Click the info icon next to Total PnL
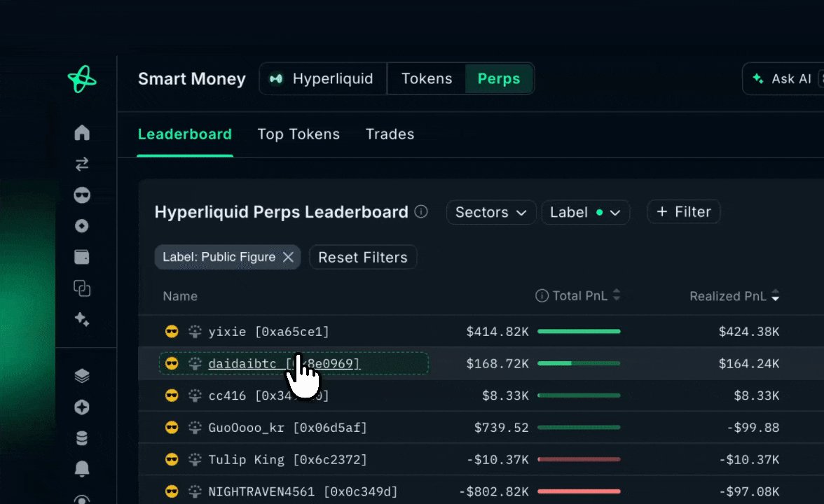 point(542,295)
